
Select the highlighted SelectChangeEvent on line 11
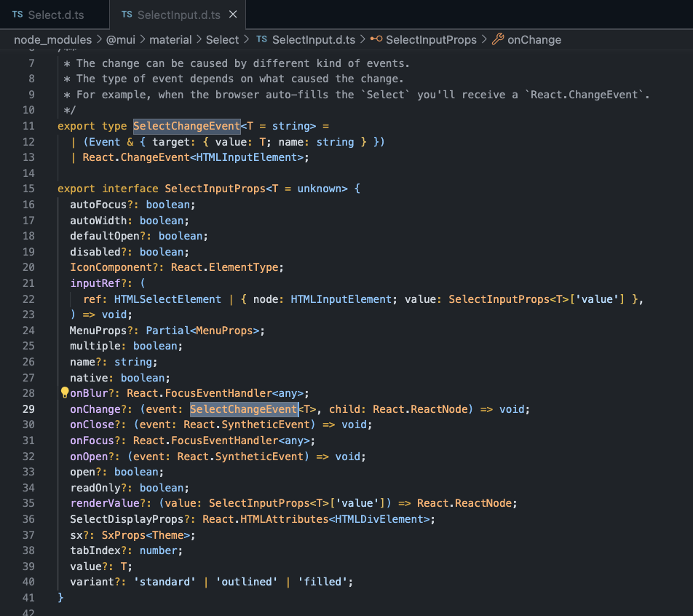coord(186,126)
